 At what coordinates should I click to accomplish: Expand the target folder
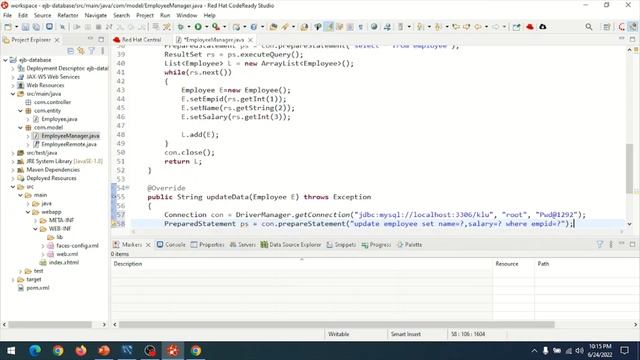[13, 280]
